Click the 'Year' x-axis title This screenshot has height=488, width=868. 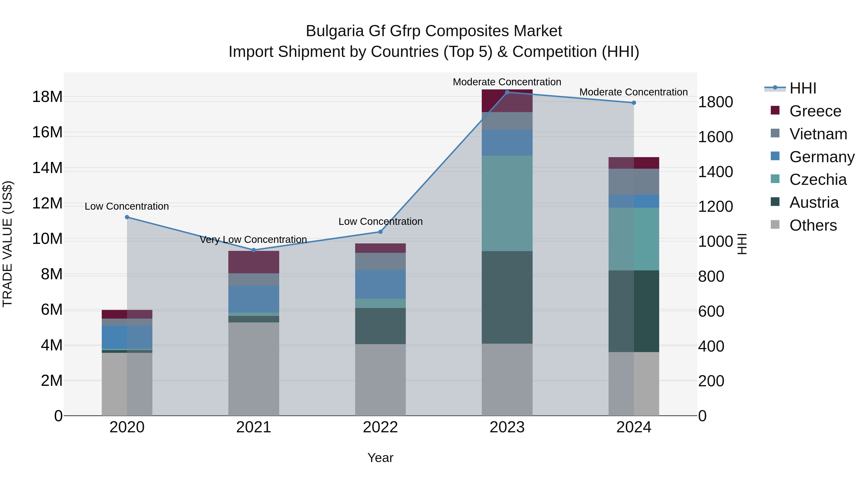380,458
